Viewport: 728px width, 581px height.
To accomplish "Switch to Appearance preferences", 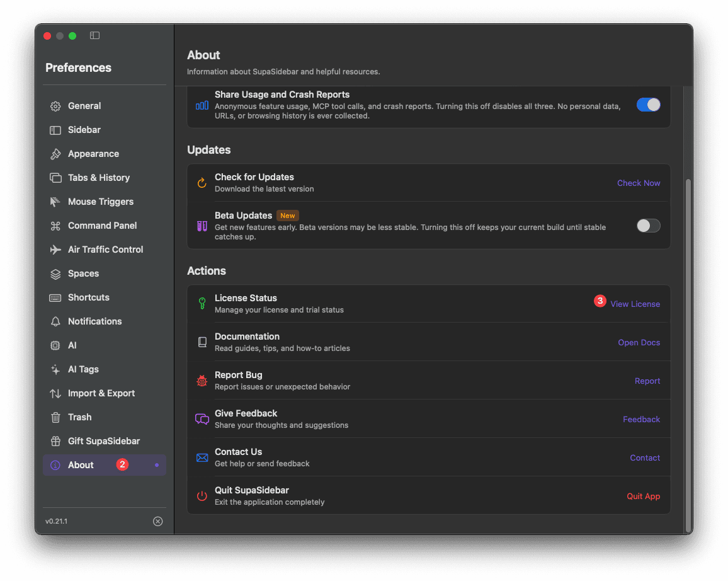I will click(x=105, y=154).
